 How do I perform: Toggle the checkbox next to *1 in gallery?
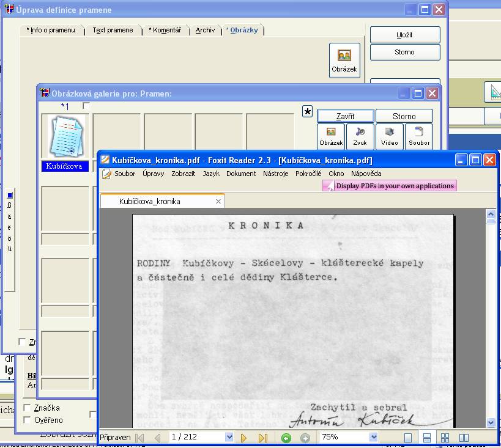86,105
